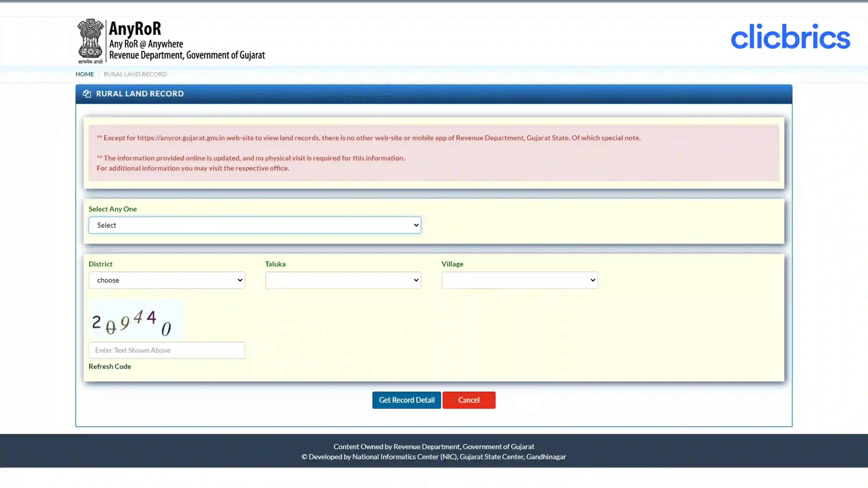868x488 pixels.
Task: Click the notice about anyror.gujarat.gov.in web-site
Action: 369,138
